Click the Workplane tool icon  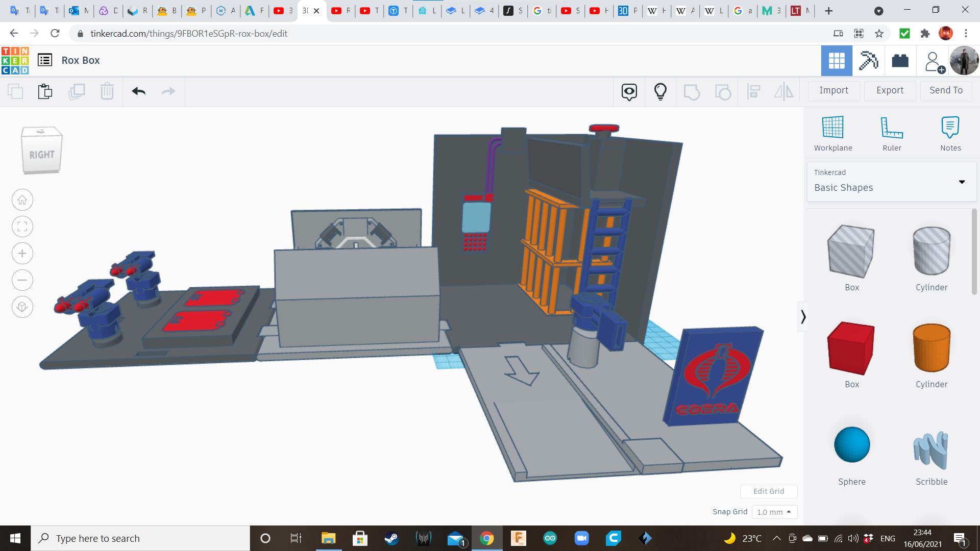832,128
